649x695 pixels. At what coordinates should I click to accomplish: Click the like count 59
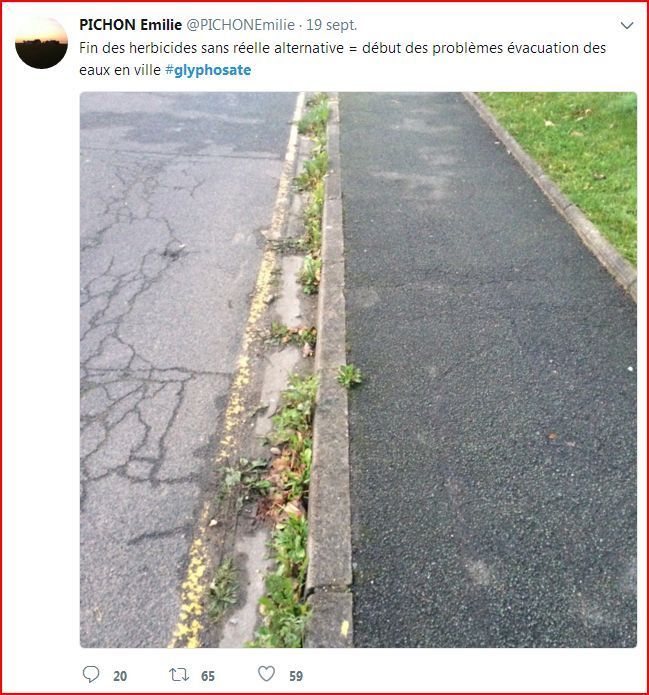[296, 676]
